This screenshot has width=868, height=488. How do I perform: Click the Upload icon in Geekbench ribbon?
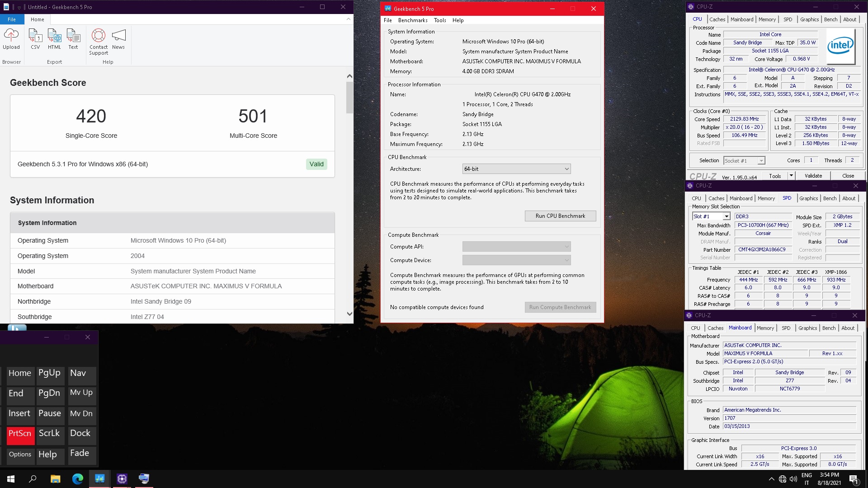[11, 39]
